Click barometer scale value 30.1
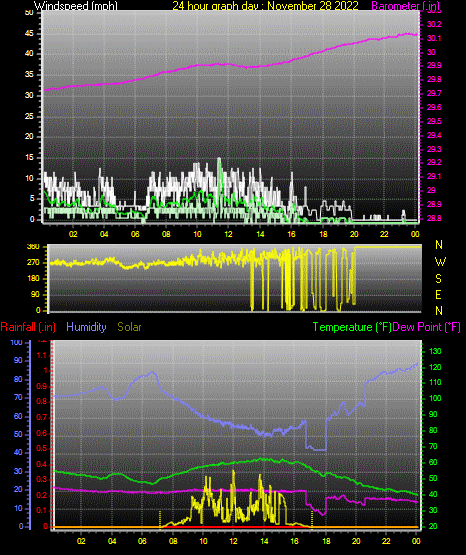 coord(434,38)
